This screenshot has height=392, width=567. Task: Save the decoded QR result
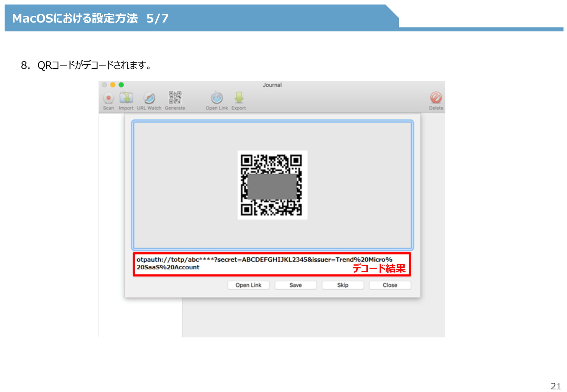coord(296,285)
